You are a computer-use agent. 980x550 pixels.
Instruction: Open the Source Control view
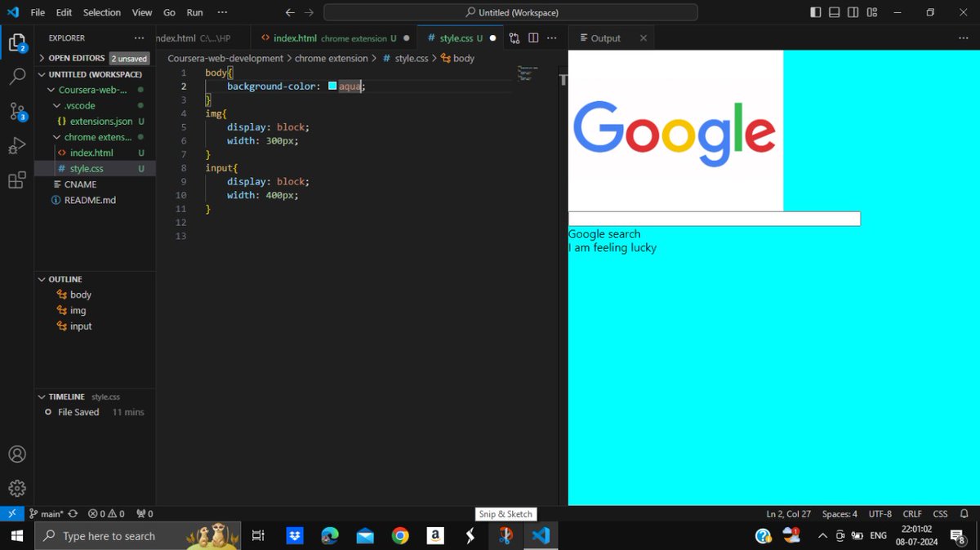[x=16, y=112]
